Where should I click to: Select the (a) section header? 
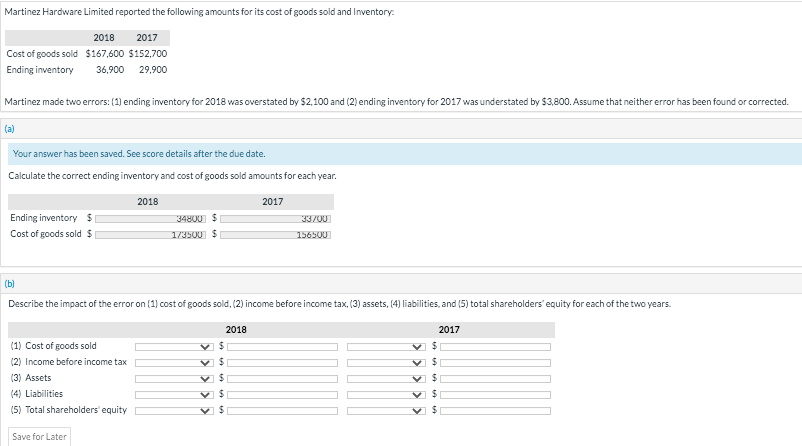click(10, 129)
